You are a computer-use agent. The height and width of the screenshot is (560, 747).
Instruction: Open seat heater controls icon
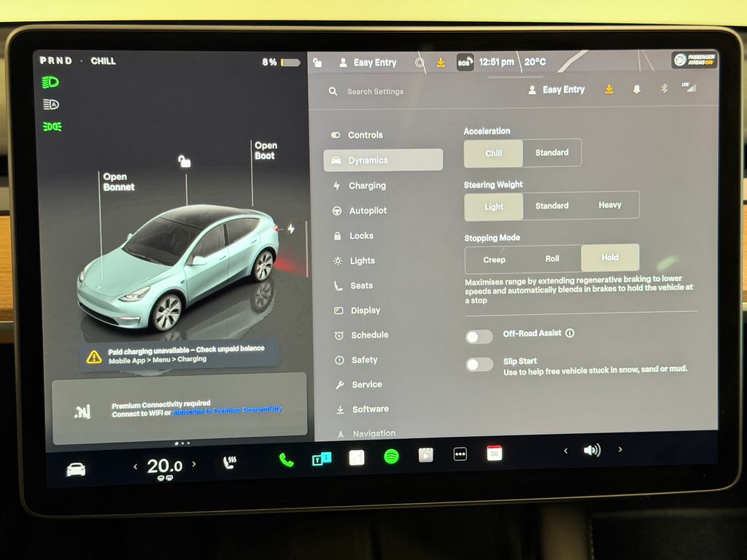(230, 462)
